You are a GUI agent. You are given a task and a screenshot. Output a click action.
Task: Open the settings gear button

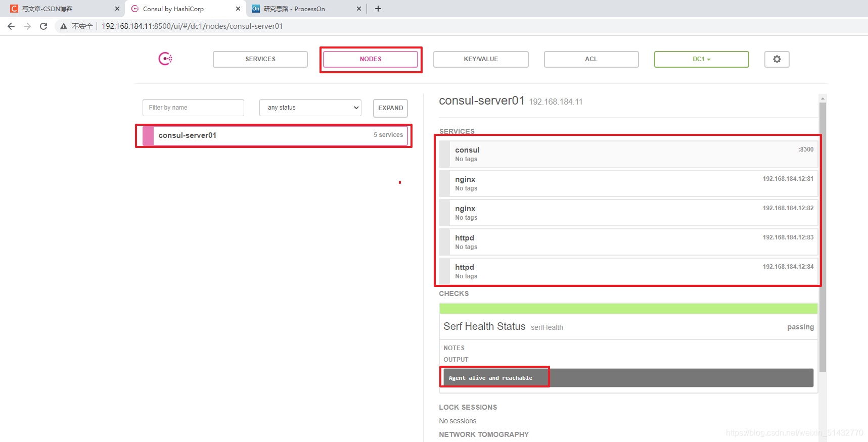click(x=776, y=59)
